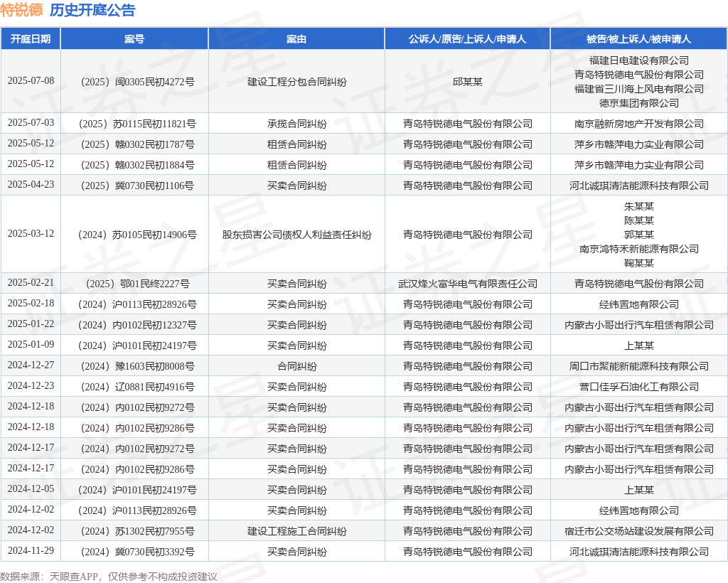Viewport: 728px width, 583px height.
Task: Click defendant 福建省三川海上风电有限公司
Action: point(639,89)
